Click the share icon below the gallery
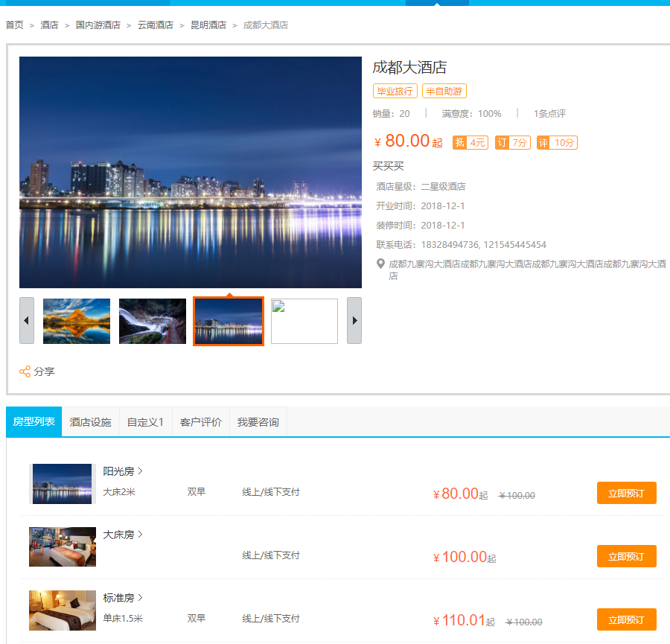Screen dimensions: 670x644 (25, 372)
